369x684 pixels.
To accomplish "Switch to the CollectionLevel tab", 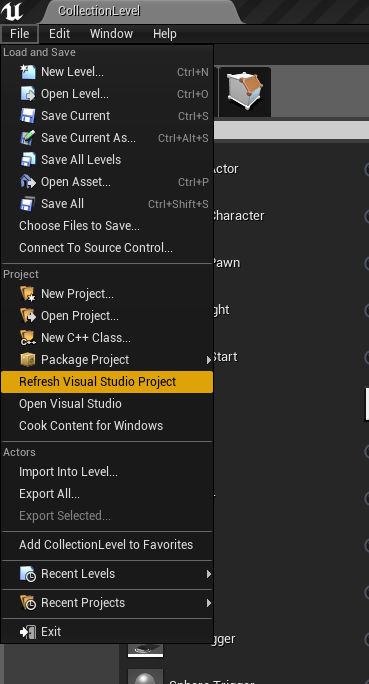I will [99, 11].
